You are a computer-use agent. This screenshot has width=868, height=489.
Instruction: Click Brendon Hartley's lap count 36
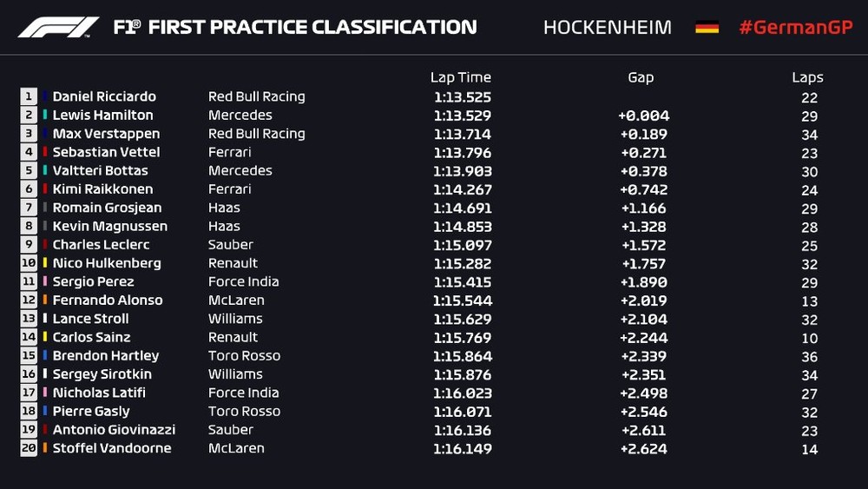click(809, 356)
